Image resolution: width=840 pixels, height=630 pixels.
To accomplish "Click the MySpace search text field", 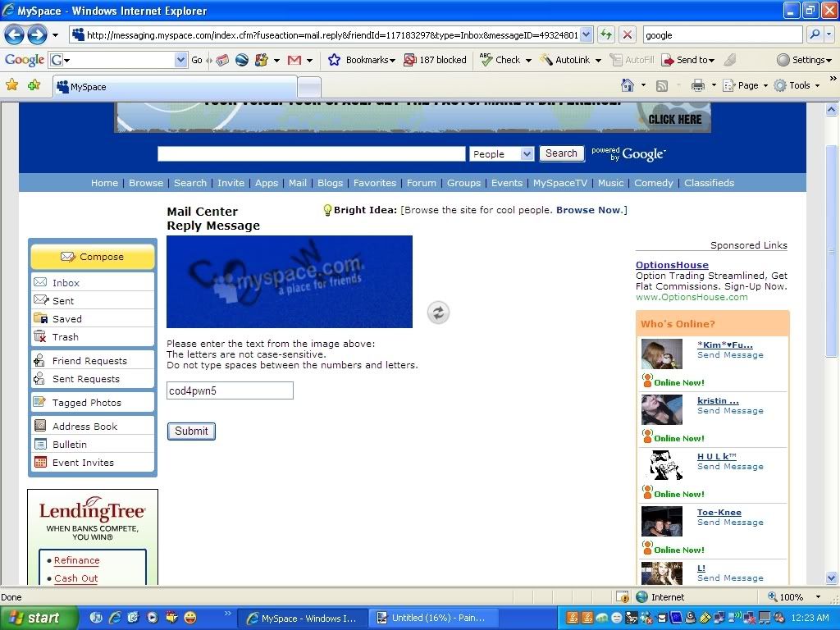I will 311,153.
